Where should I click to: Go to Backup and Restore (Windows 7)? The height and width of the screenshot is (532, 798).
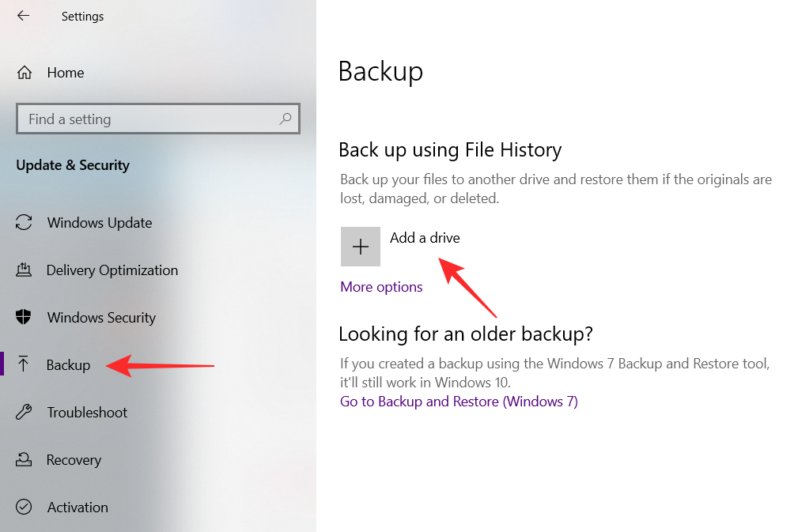[x=459, y=402]
